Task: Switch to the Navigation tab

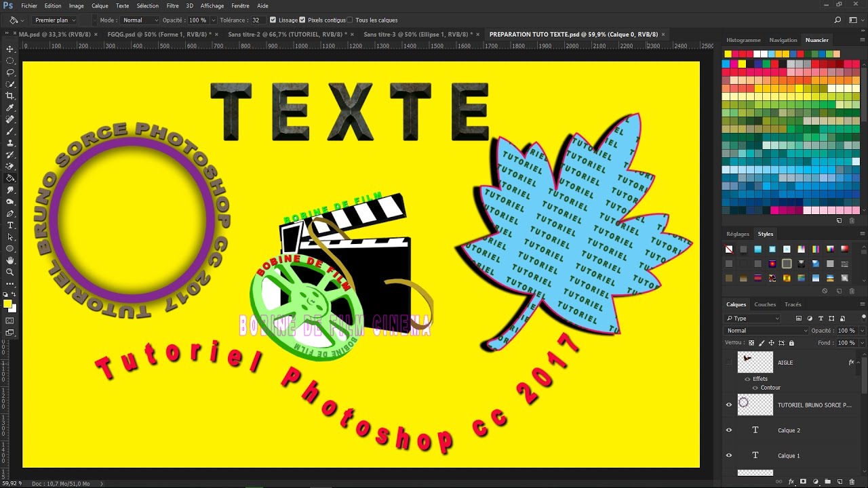Action: pyautogui.click(x=783, y=40)
